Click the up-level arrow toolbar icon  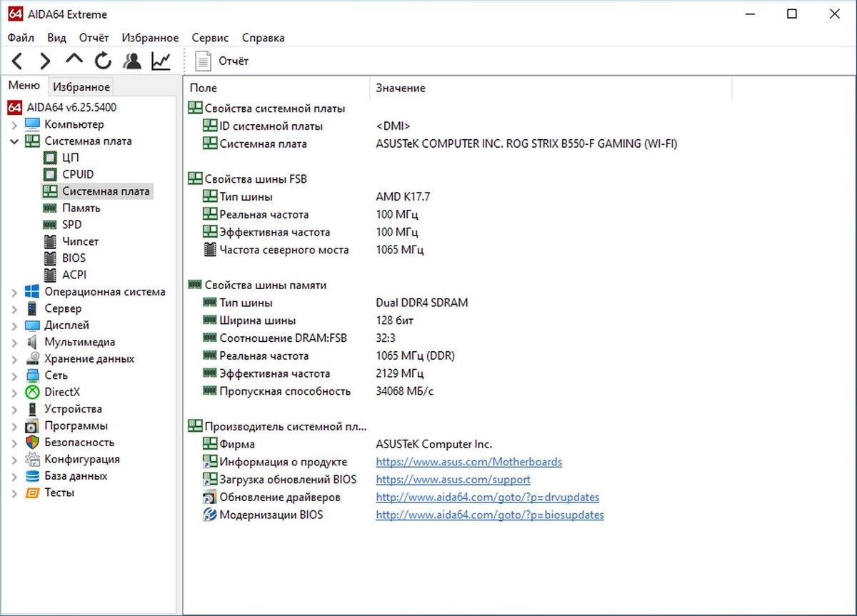tap(74, 60)
